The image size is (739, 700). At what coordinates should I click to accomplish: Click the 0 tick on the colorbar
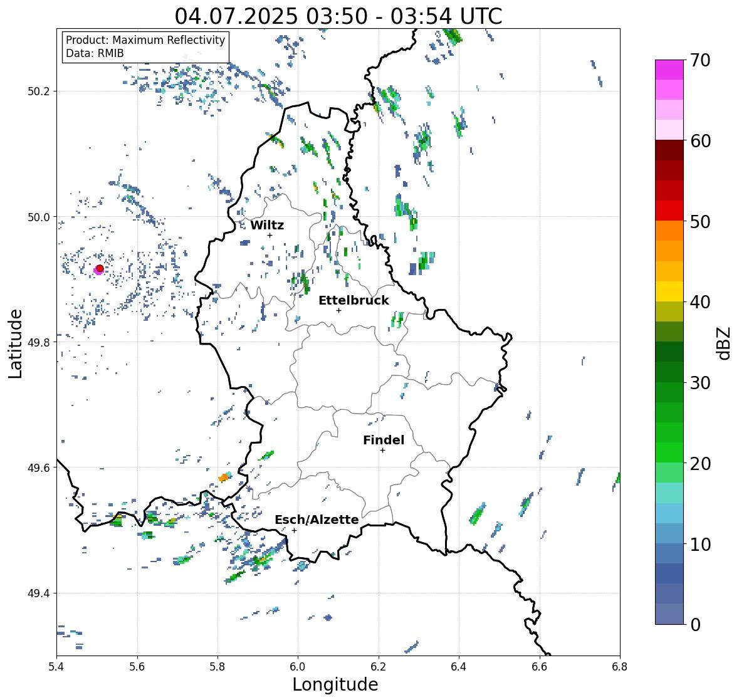coord(695,625)
